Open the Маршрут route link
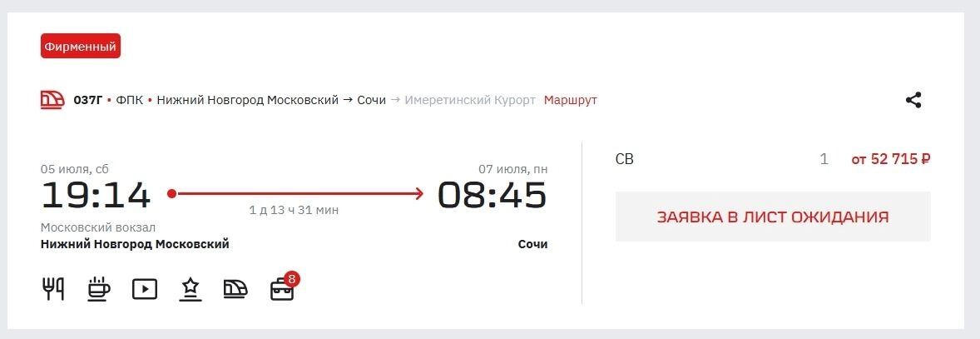Viewport: 980px width, 339px height. (x=570, y=100)
